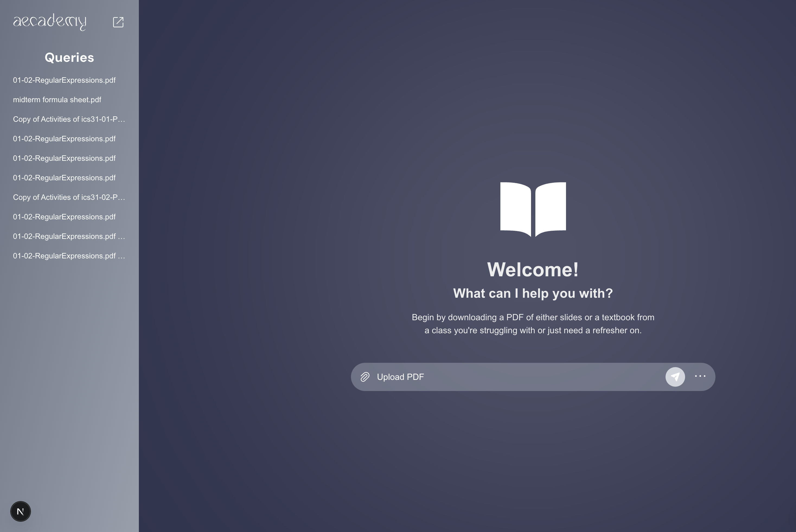This screenshot has height=532, width=796.
Task: Select the fifth query in Queries list
Action: [64, 158]
